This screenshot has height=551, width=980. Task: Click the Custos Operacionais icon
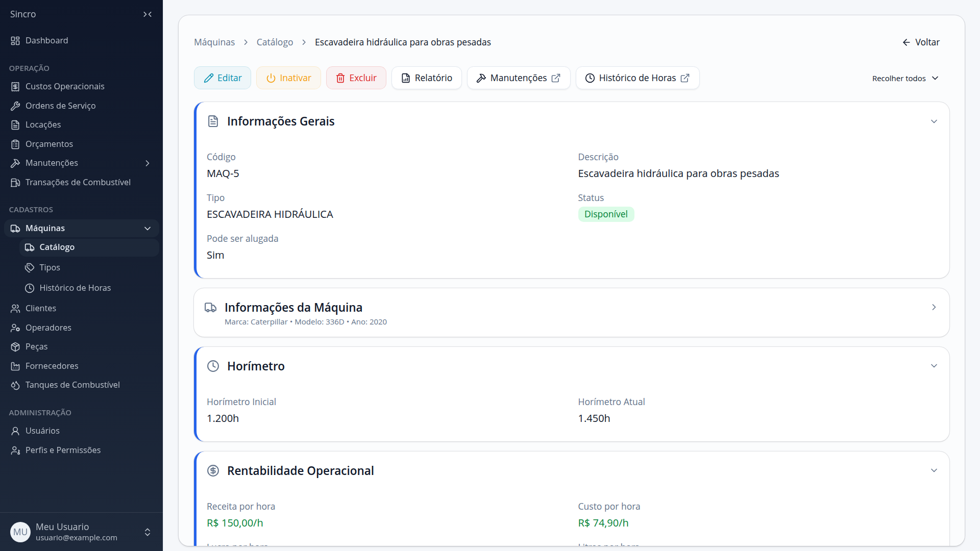(15, 87)
